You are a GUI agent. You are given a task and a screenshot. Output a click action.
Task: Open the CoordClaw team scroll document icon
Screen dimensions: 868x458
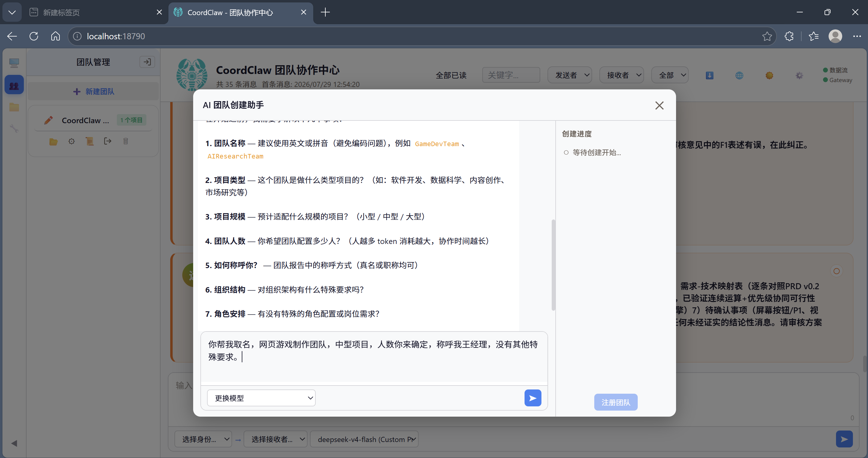(90, 142)
